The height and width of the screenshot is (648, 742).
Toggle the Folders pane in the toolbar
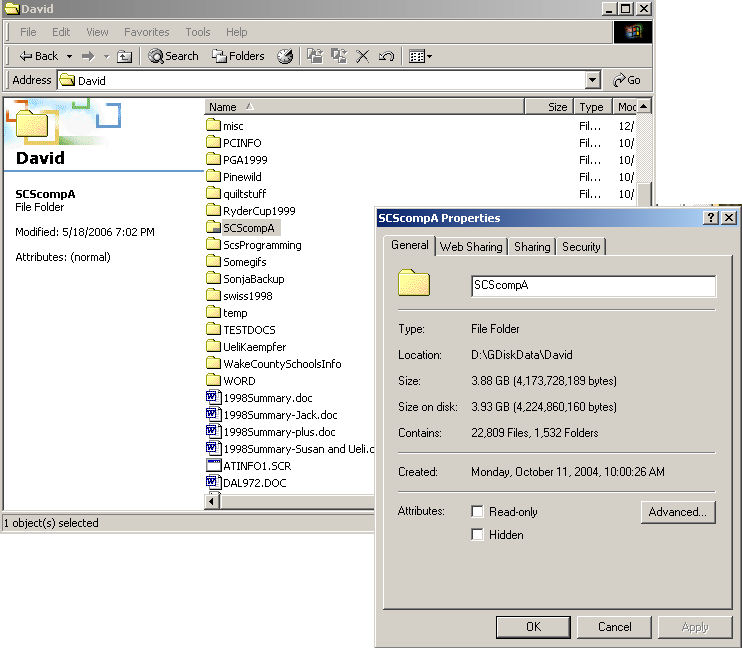pos(238,57)
